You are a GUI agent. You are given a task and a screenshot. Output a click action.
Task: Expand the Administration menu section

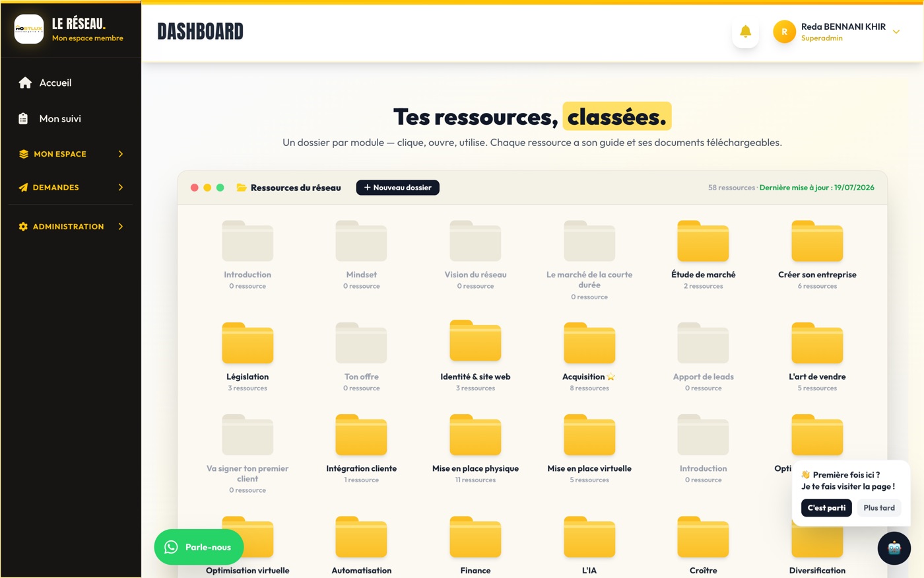click(71, 227)
